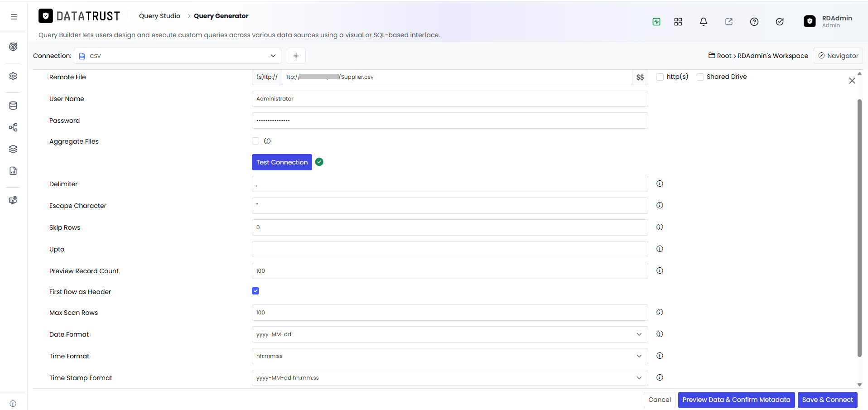Open the database icon in left sidebar
Image resolution: width=868 pixels, height=410 pixels.
[13, 106]
